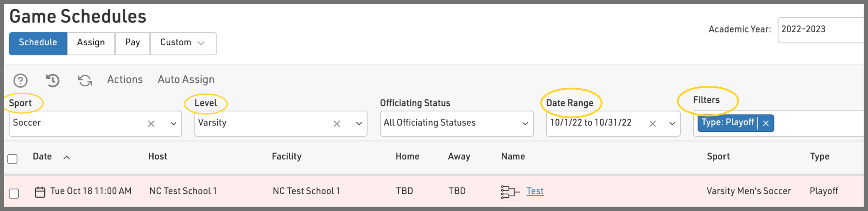Clear the date range value

click(652, 124)
